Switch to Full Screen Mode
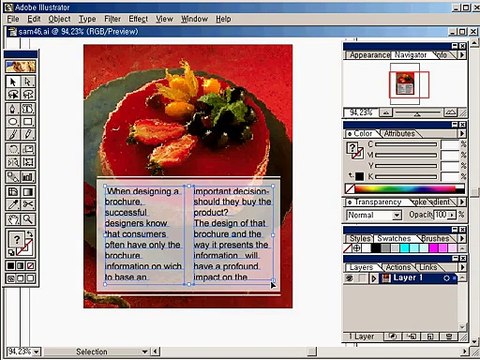 30,278
